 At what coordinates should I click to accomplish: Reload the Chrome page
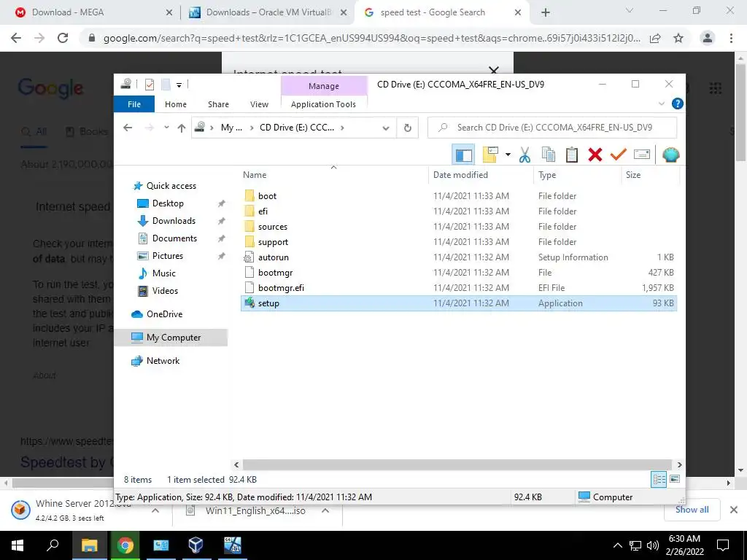tap(63, 38)
